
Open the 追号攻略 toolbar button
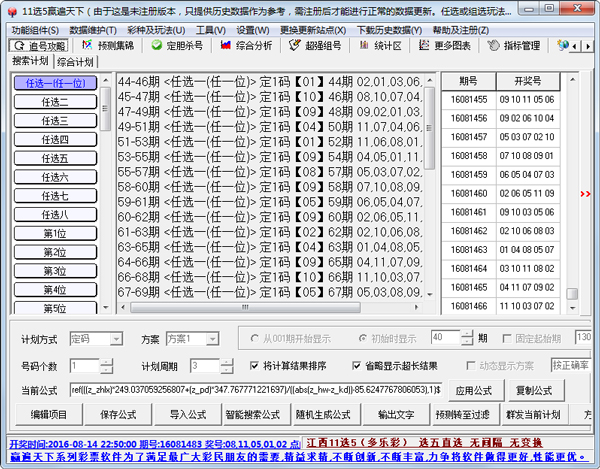pos(38,46)
